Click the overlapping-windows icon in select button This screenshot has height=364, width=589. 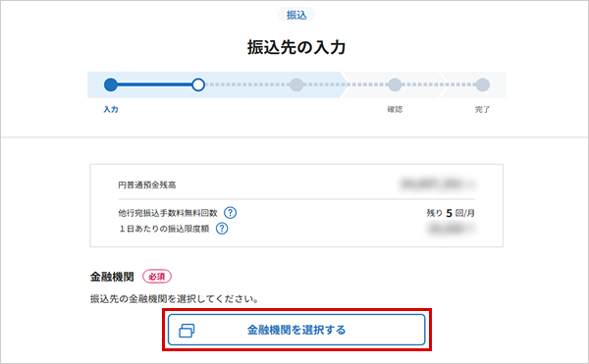tap(187, 331)
